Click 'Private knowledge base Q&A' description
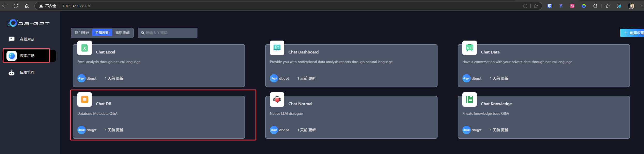 tap(486, 113)
